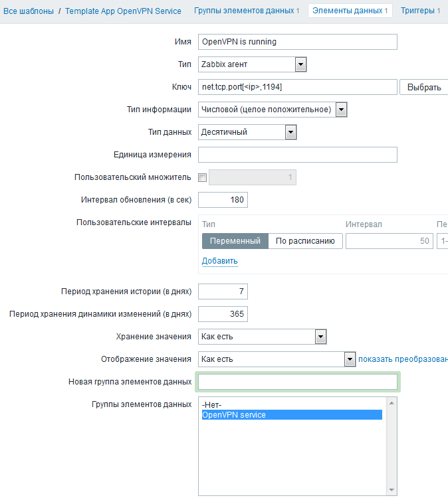Image resolution: width=448 pixels, height=504 pixels.
Task: Click the 'Выбрать' button
Action: (424, 87)
